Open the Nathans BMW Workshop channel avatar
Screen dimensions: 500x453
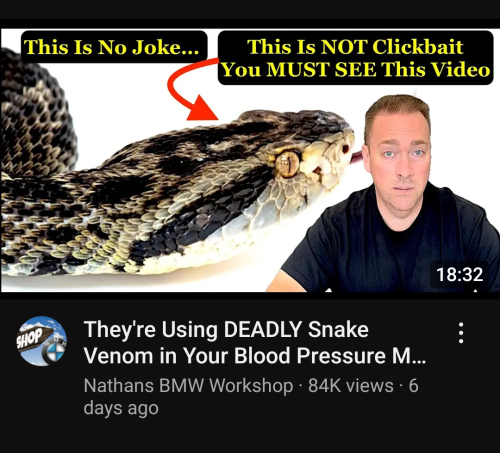[x=42, y=341]
